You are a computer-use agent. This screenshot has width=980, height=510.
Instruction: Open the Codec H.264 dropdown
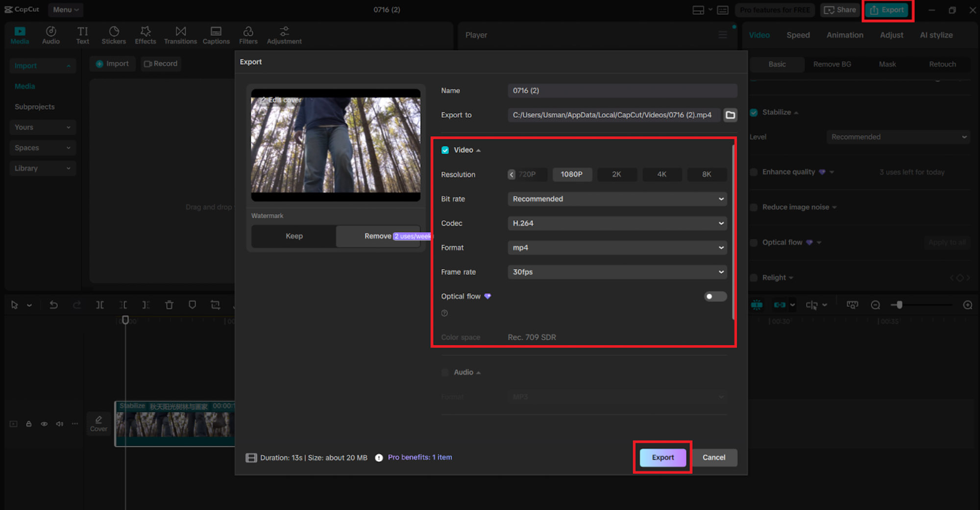click(x=617, y=223)
